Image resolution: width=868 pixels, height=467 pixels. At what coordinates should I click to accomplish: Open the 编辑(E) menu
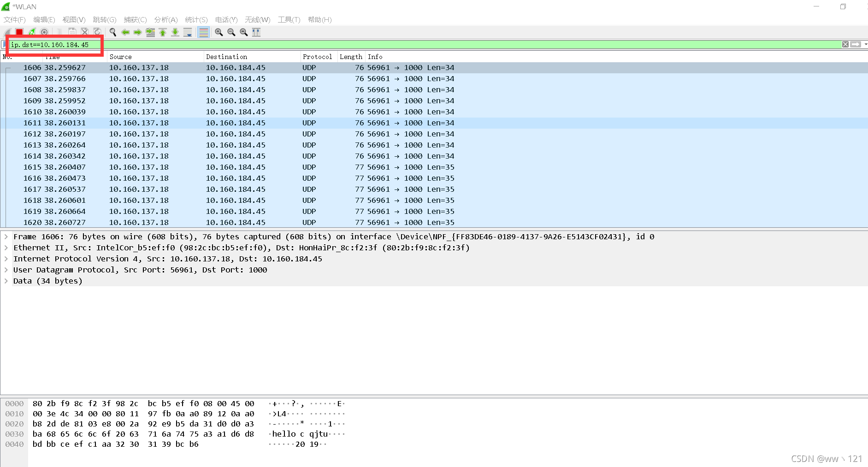pyautogui.click(x=44, y=19)
